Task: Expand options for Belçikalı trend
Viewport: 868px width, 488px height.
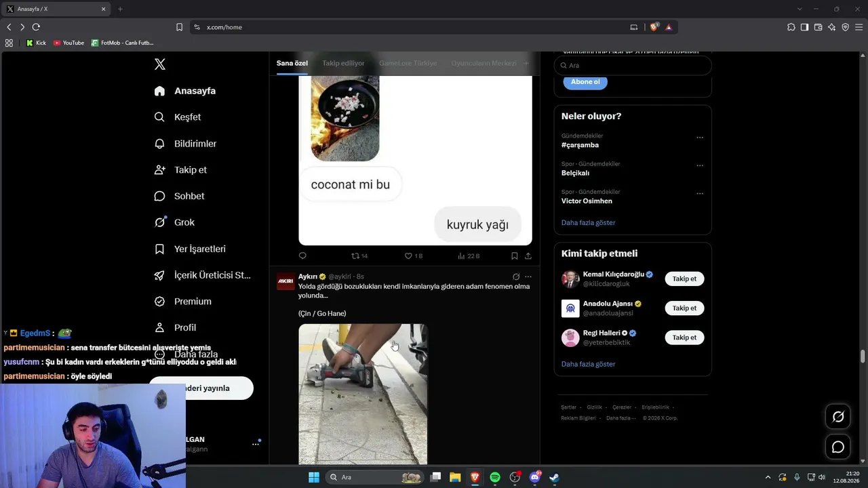Action: tap(700, 165)
